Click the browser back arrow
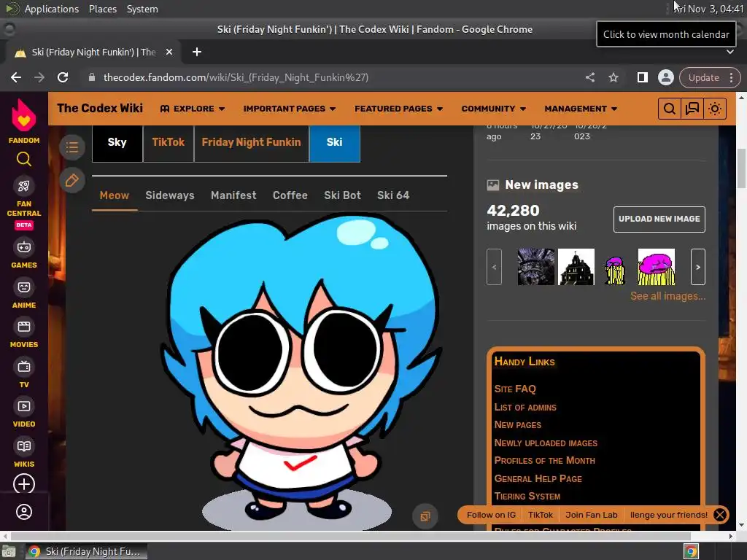The width and height of the screenshot is (747, 560). point(16,77)
